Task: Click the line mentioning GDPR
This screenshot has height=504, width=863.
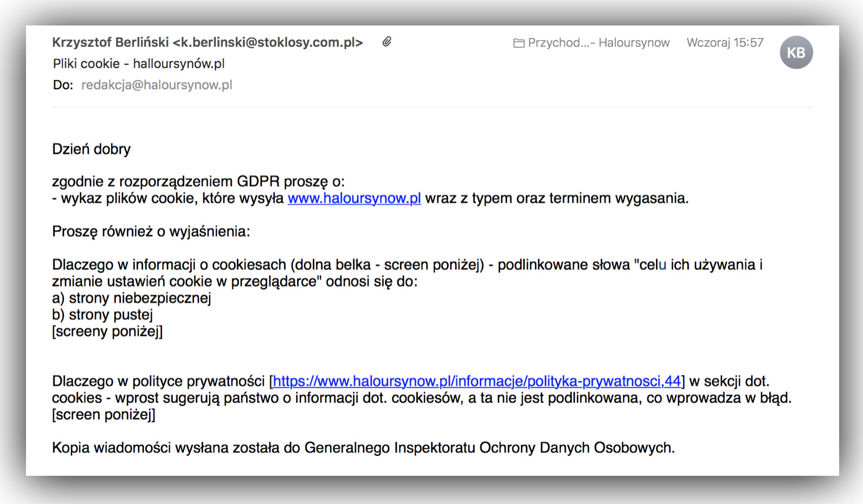Action: 198,182
